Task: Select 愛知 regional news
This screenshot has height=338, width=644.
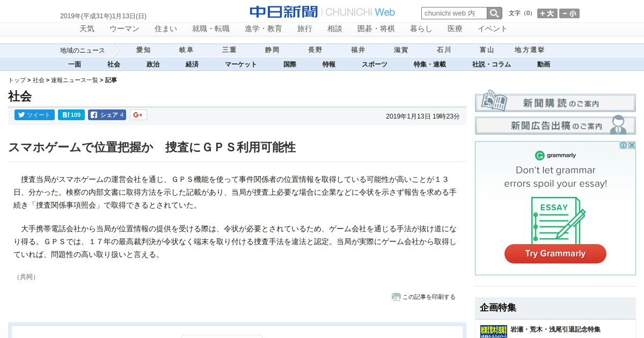Action: click(143, 50)
